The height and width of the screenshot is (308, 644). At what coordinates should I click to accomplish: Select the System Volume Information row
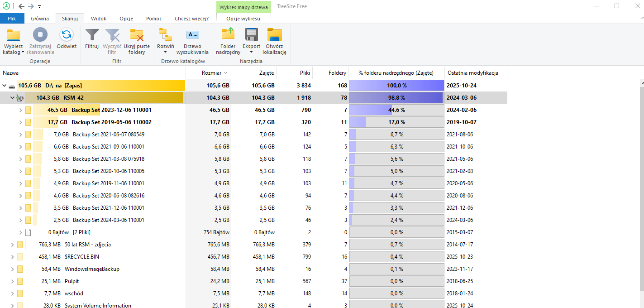253,305
